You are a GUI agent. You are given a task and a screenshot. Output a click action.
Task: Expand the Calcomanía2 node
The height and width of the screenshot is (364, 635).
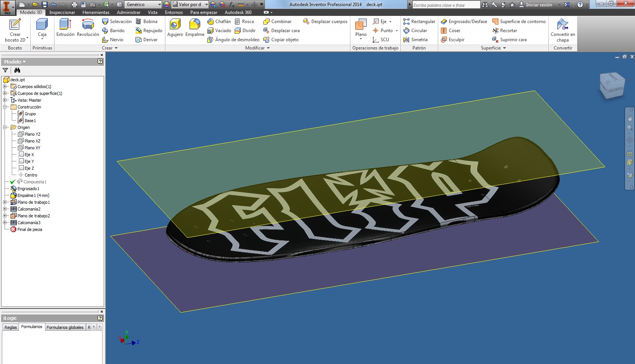(x=5, y=209)
